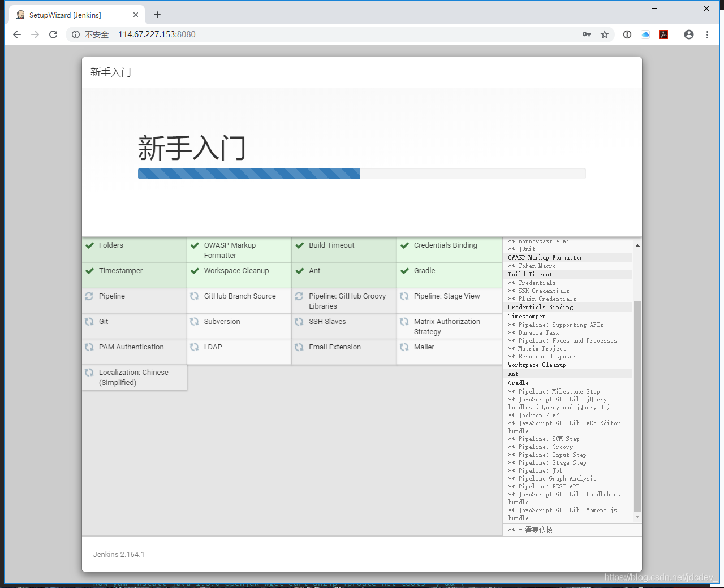Click the pending icon next to SSH Slaves
This screenshot has height=588, width=724.
299,322
